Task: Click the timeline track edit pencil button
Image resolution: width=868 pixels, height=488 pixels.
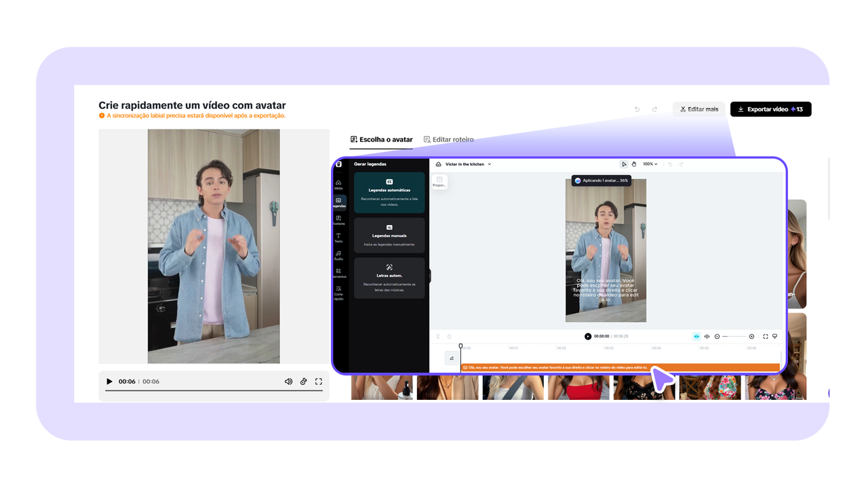Action: click(452, 359)
